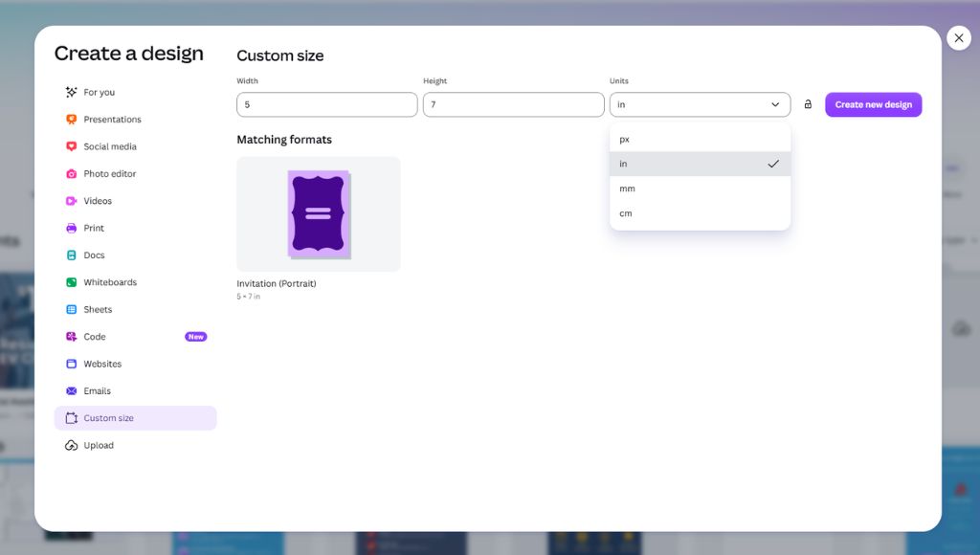Click the Whiteboards icon
This screenshot has width=980, height=555.
click(71, 282)
